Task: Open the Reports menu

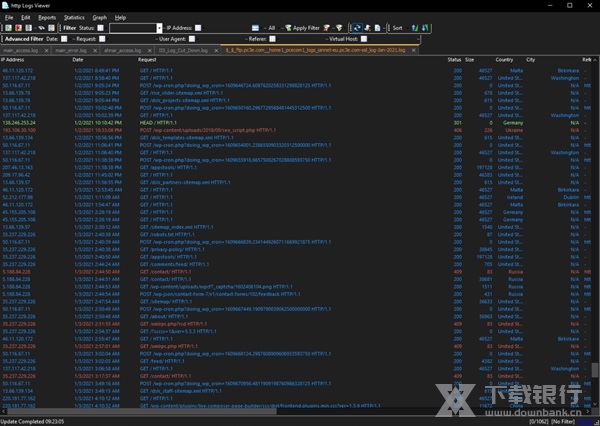Action: tap(47, 18)
